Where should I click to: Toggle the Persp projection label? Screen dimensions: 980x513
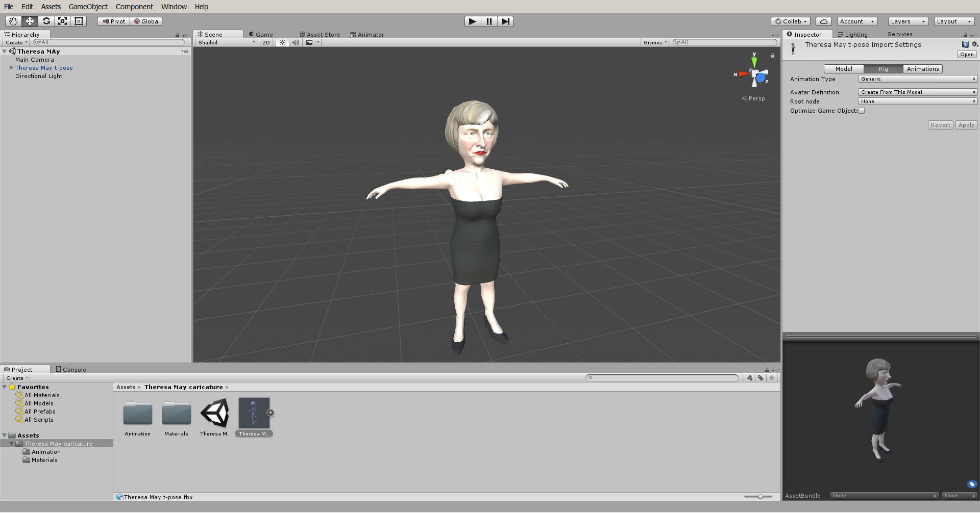pos(753,98)
